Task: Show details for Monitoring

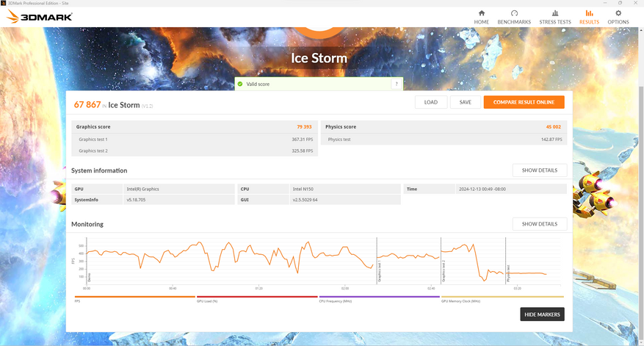Action: (539, 224)
